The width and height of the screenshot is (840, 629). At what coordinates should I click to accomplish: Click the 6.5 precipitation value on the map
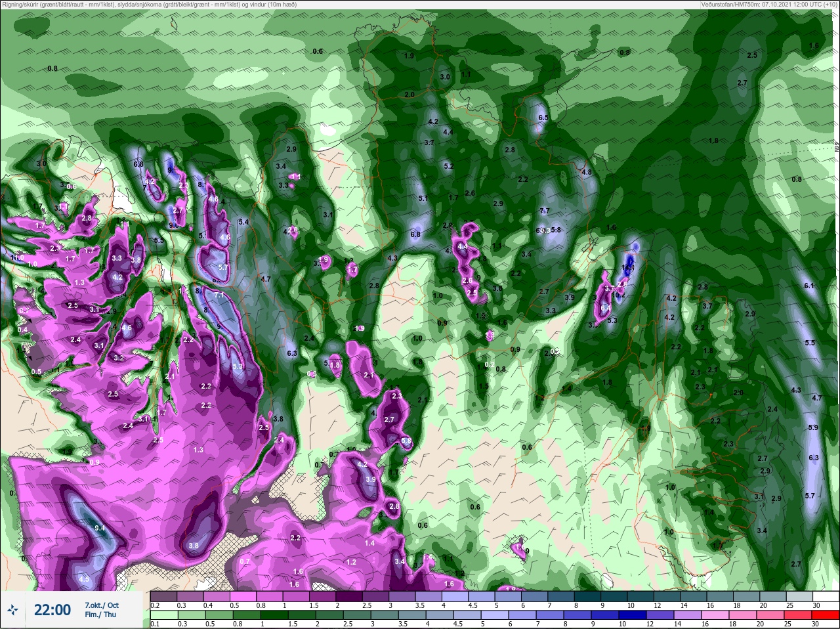543,118
